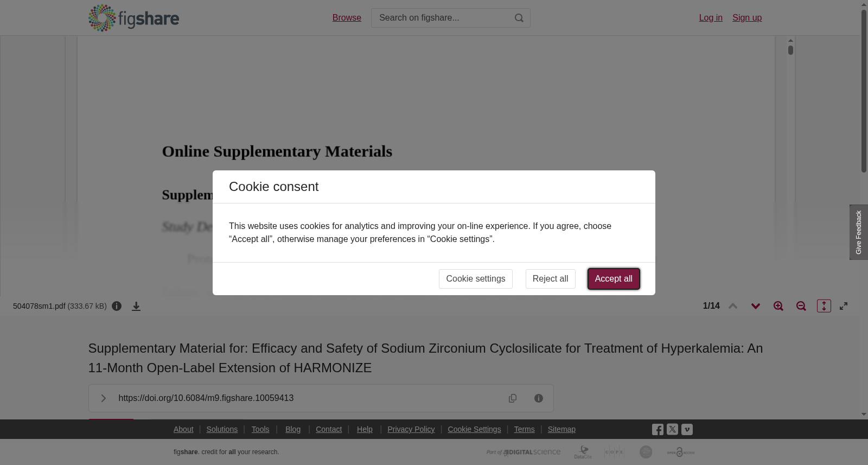Screen dimensions: 868x465
Task: Open PDF viewer in fullscreen mode
Action: pyautogui.click(x=844, y=306)
